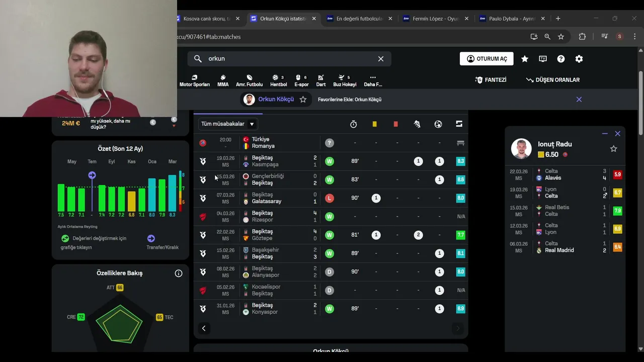
Task: Click the Chrome address bar URL
Action: (x=209, y=37)
